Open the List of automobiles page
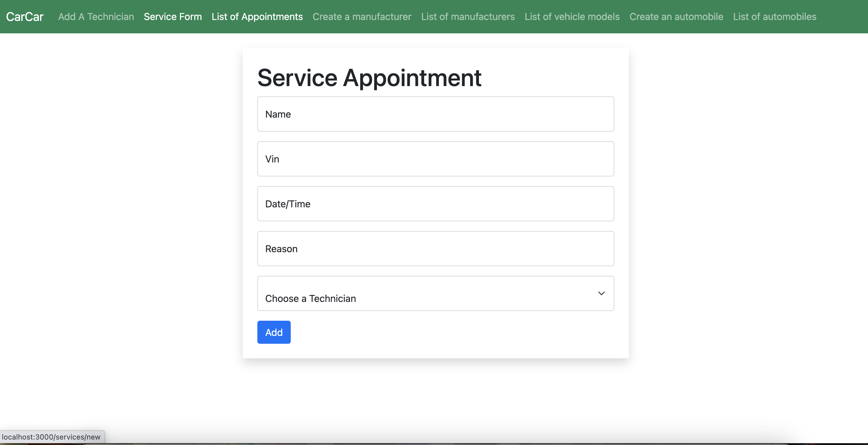Viewport: 868px width, 445px height. [774, 16]
